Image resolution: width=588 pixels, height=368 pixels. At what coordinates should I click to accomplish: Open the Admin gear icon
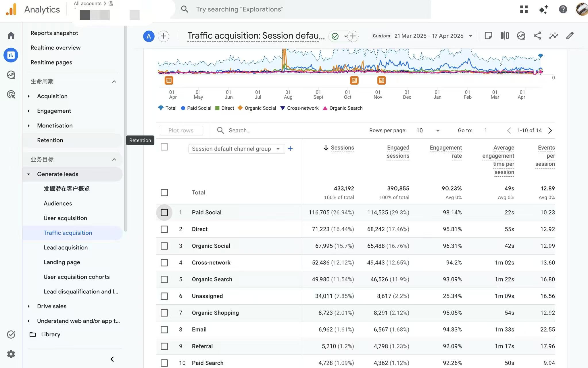point(11,354)
